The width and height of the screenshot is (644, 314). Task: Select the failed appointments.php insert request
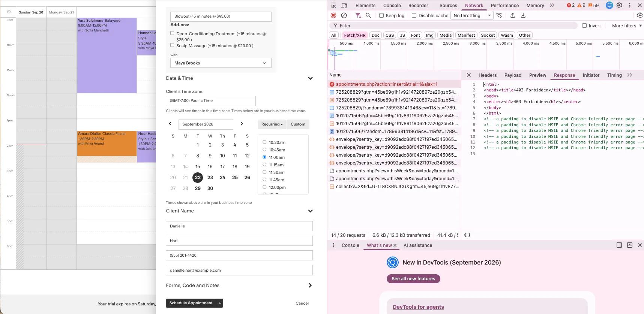coord(394,84)
